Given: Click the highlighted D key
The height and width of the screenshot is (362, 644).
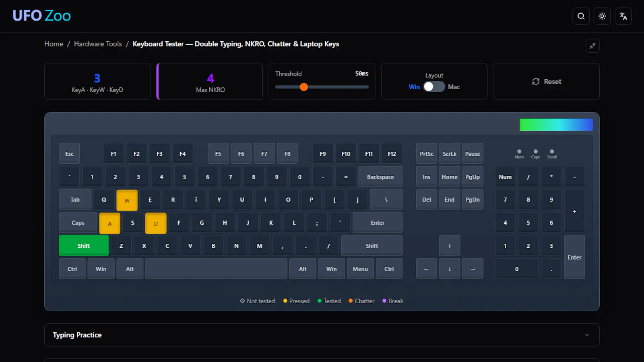Looking at the screenshot, I should coord(156,224).
